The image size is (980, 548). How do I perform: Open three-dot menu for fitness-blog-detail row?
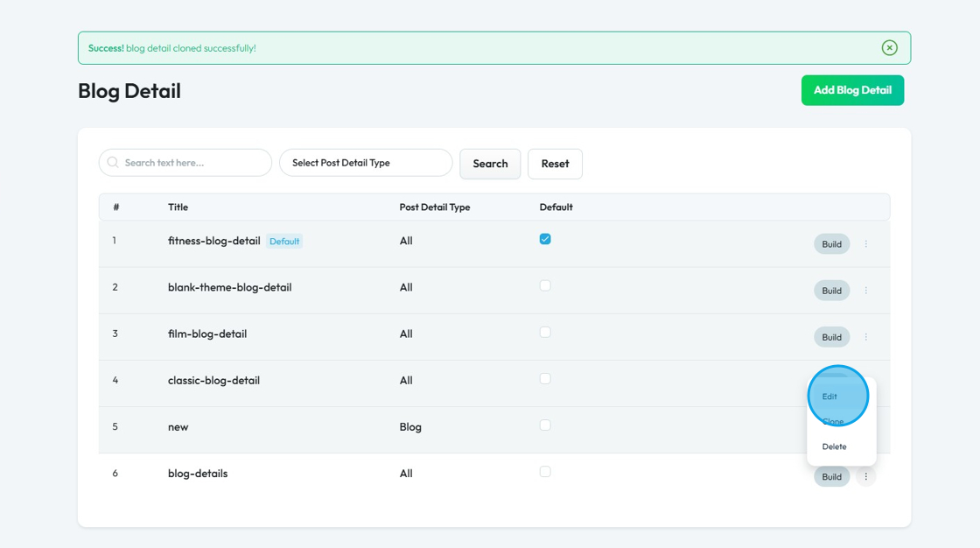click(x=866, y=244)
